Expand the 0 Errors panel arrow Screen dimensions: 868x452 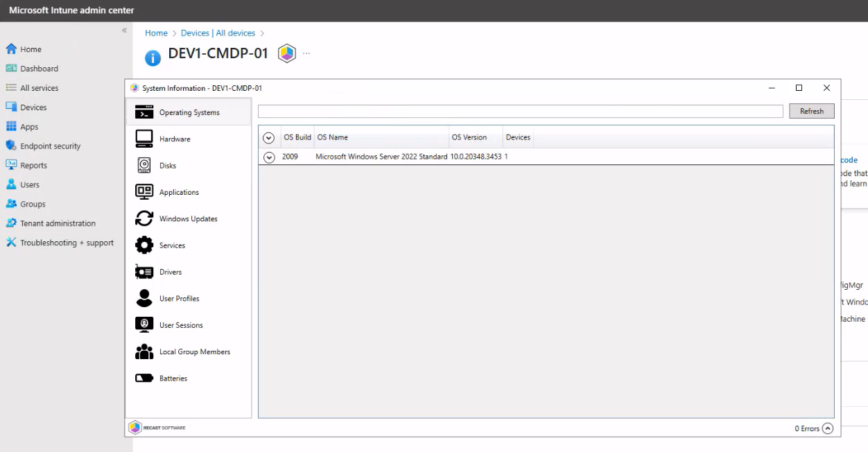[x=827, y=428]
